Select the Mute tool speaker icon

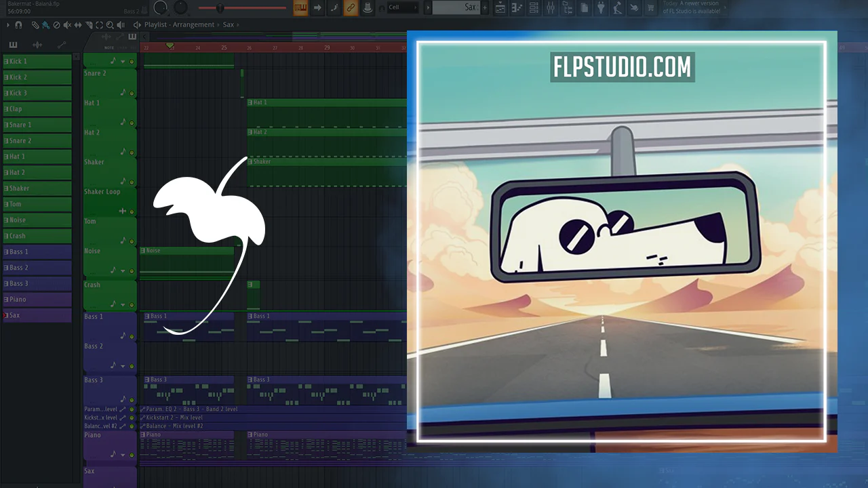click(67, 25)
